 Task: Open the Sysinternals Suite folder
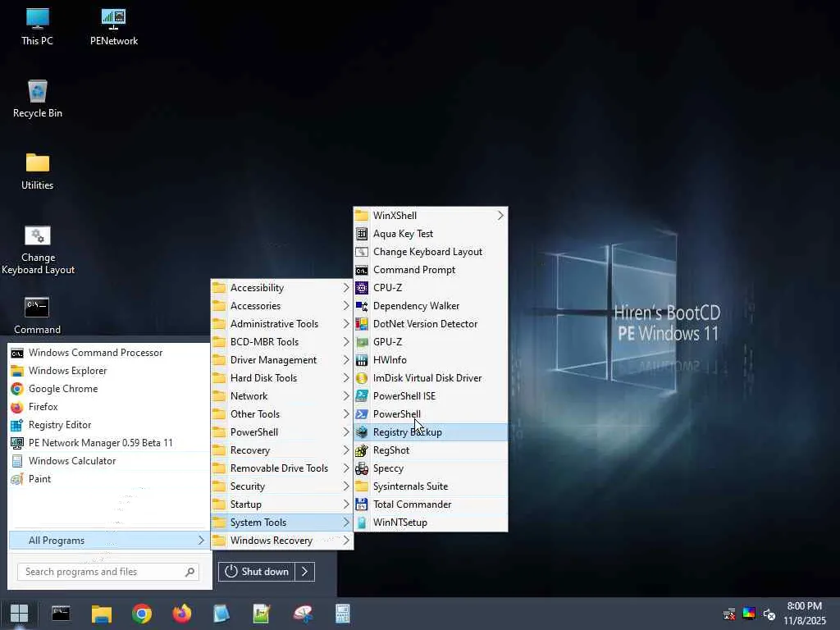tap(430, 486)
